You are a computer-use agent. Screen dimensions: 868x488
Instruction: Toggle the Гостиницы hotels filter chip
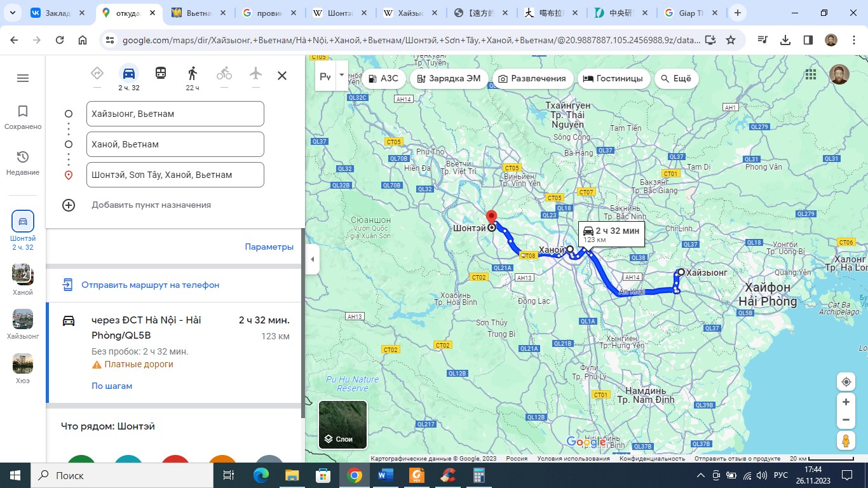[x=613, y=78]
